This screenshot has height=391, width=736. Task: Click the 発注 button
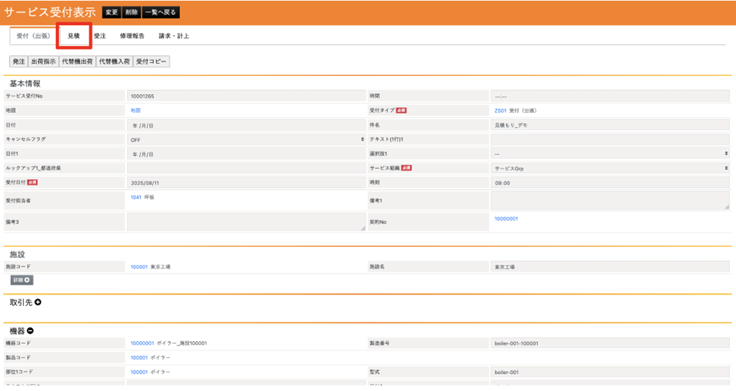point(18,61)
